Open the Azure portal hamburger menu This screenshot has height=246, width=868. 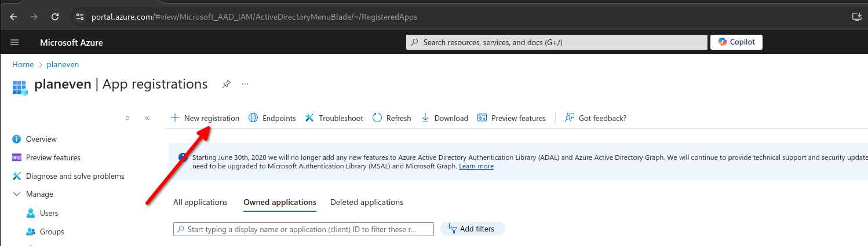(15, 42)
